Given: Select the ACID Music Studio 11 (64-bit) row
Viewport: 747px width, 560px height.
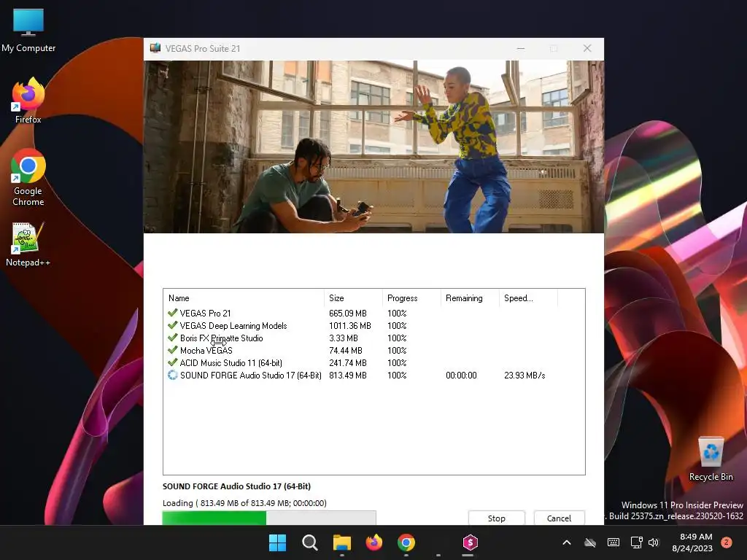Looking at the screenshot, I should tap(374, 363).
